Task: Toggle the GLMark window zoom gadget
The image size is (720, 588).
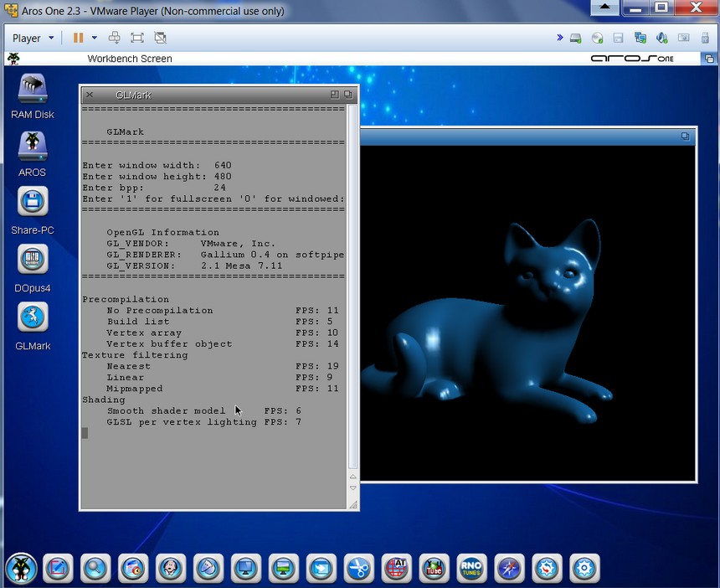Action: pos(335,95)
